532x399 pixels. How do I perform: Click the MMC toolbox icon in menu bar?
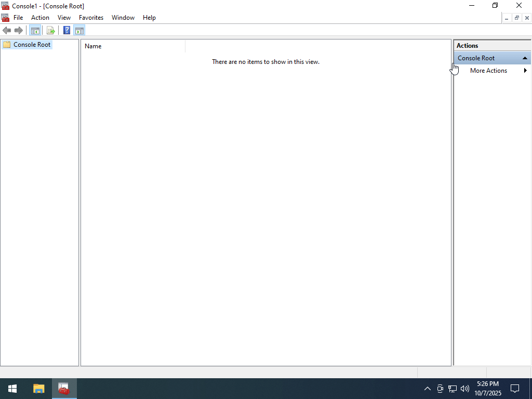coord(5,18)
